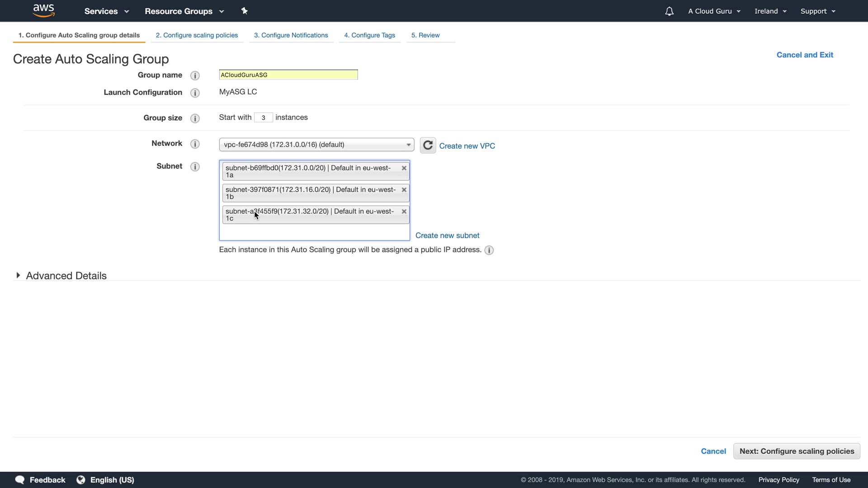Click Next: Configure scaling policies button
The width and height of the screenshot is (868, 488).
coord(796,451)
